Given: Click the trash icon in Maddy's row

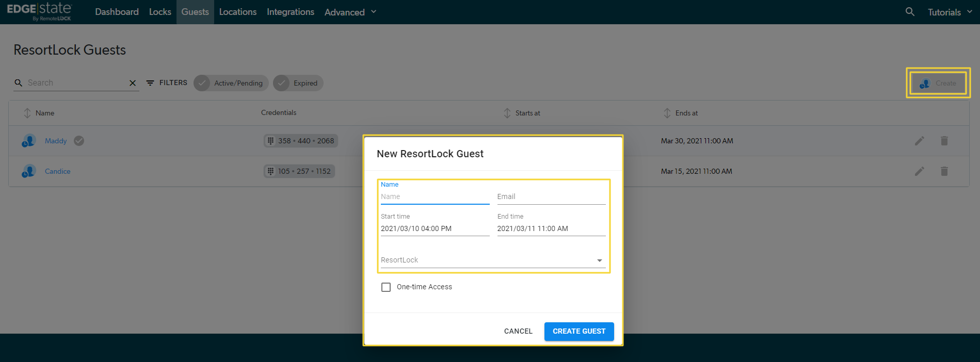Looking at the screenshot, I should pyautogui.click(x=944, y=141).
